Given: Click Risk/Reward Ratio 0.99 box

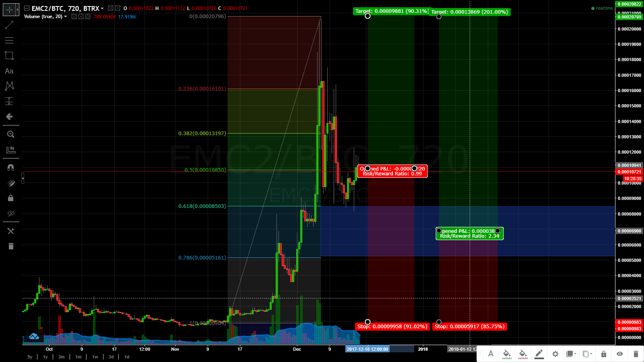Looking at the screenshot, I should pos(392,171).
